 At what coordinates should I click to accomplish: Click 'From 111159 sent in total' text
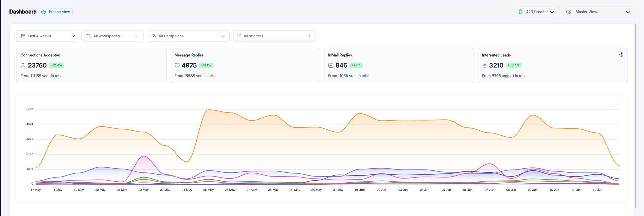click(41, 76)
